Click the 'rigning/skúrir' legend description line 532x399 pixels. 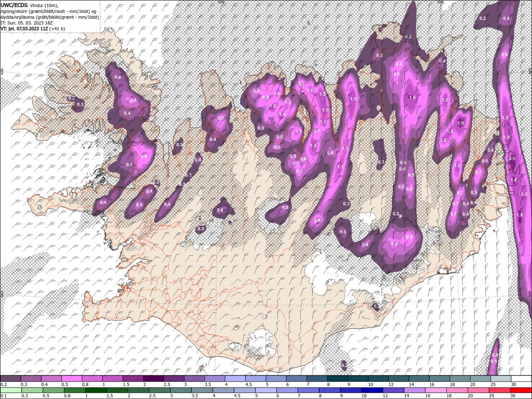tap(49, 11)
